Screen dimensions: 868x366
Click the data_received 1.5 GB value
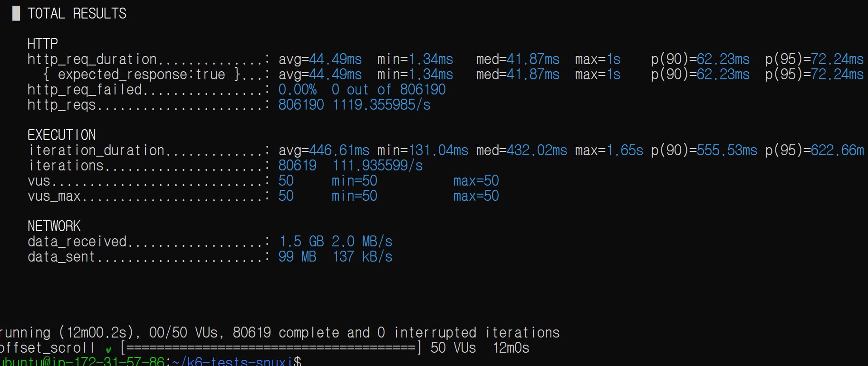pyautogui.click(x=301, y=241)
